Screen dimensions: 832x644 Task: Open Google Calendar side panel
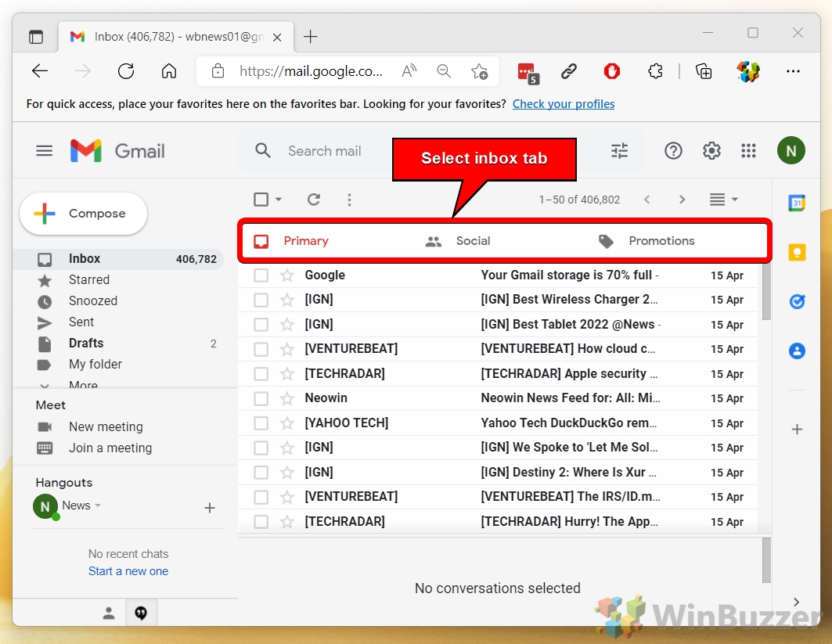(x=797, y=203)
